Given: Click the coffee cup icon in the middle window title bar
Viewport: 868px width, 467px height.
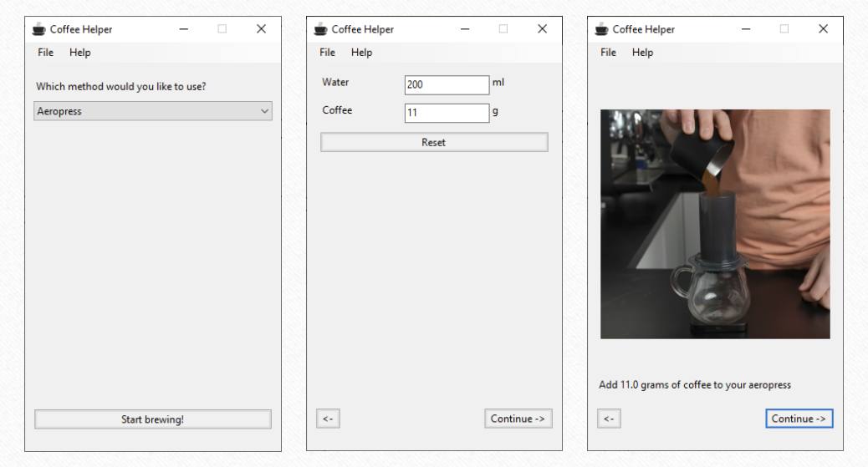Looking at the screenshot, I should (320, 29).
